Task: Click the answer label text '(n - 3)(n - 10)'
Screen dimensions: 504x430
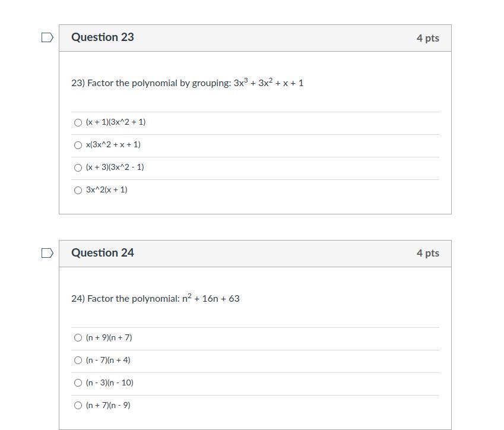Action: (110, 382)
